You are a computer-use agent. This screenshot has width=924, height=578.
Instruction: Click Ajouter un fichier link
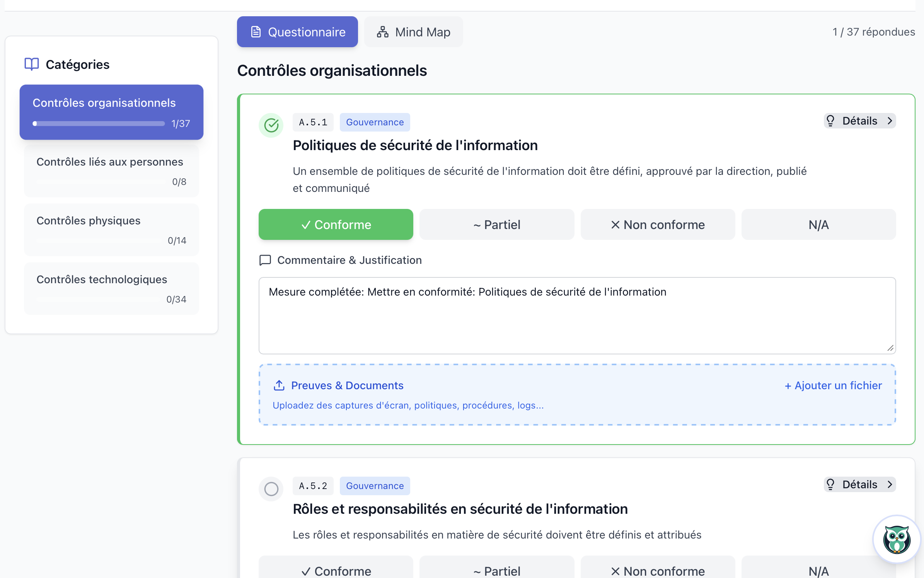point(833,385)
